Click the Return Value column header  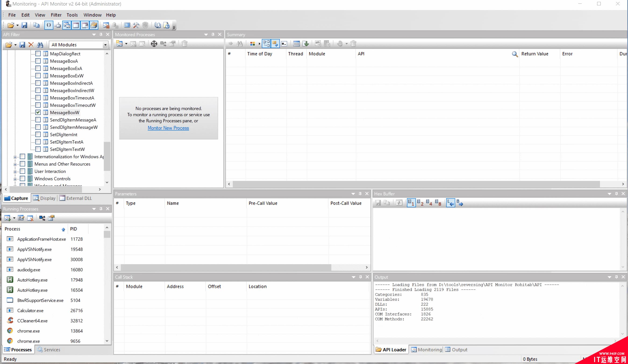(539, 54)
